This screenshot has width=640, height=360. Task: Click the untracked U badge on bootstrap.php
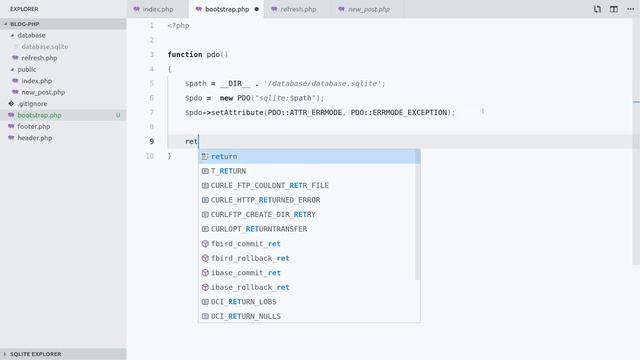point(118,115)
